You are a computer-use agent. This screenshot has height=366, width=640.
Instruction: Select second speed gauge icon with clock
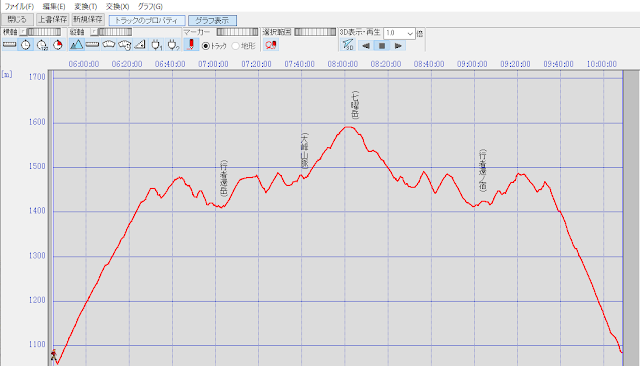pos(124,44)
